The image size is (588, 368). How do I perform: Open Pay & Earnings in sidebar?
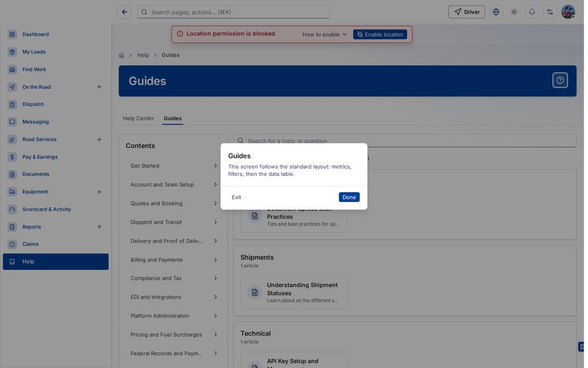pos(56,157)
